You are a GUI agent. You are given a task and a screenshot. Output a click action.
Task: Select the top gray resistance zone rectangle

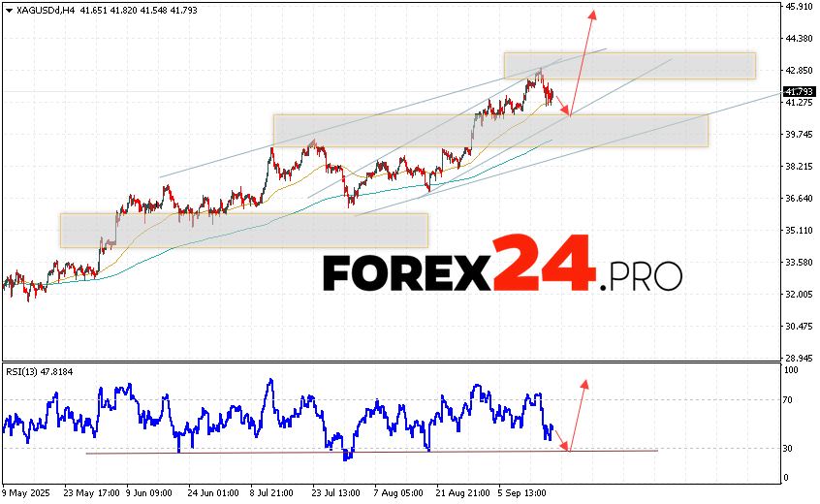pyautogui.click(x=629, y=65)
